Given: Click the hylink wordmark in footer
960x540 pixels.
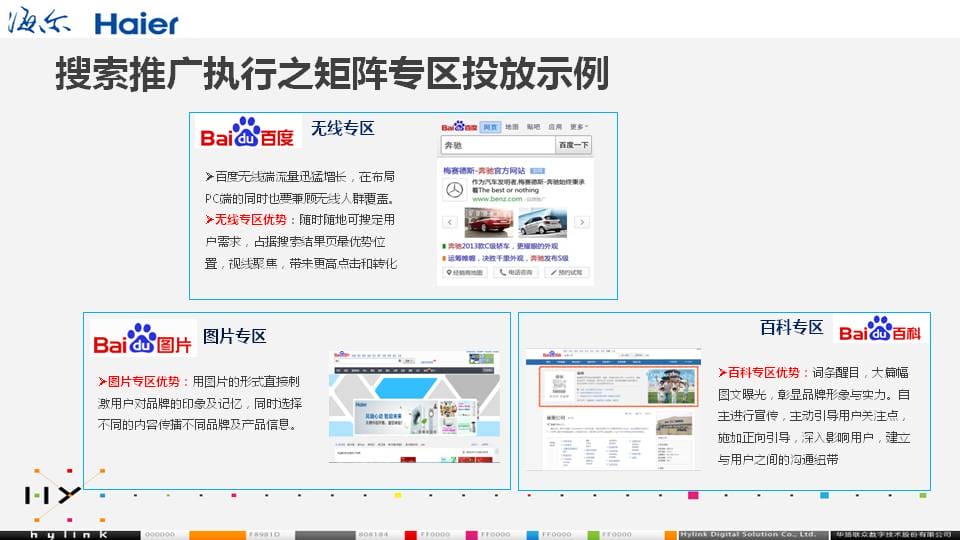Looking at the screenshot, I should pyautogui.click(x=70, y=535).
